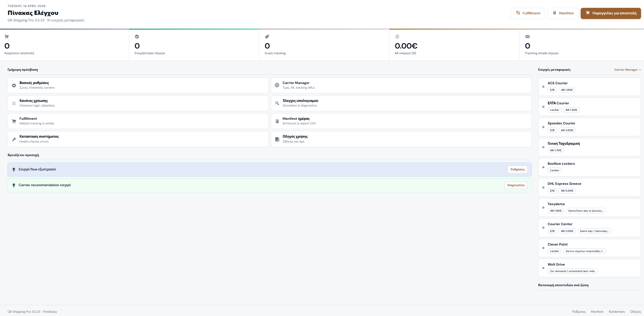Select the magnifier icon for Έλεγχος υπολογισμού
The image size is (644, 316).
[277, 103]
